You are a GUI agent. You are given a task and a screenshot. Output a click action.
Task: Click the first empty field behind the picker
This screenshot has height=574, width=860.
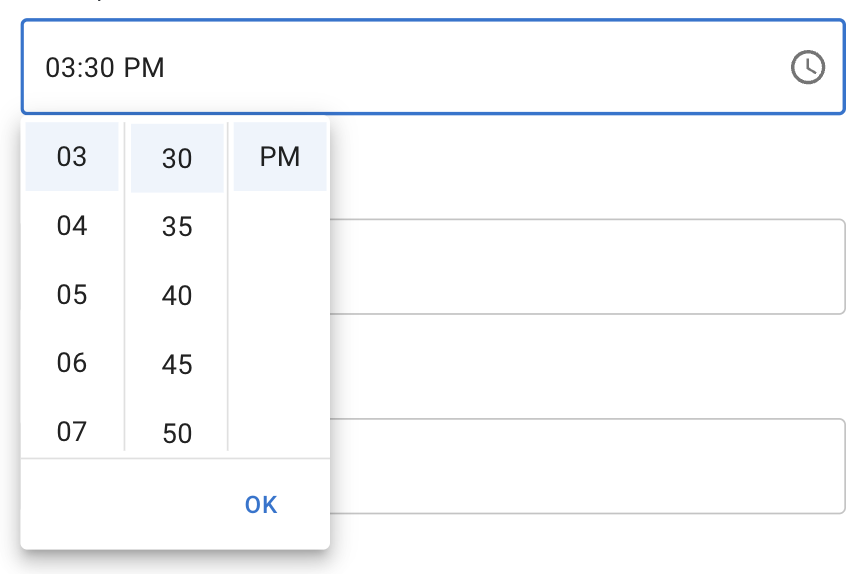pyautogui.click(x=588, y=266)
